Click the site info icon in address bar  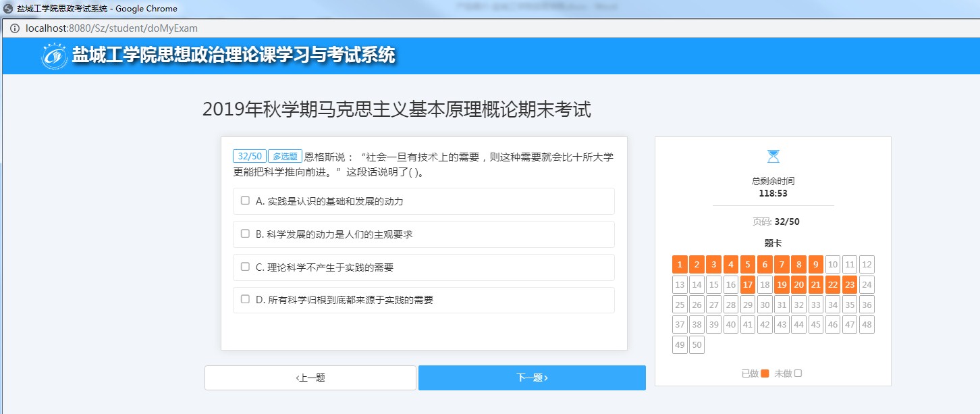click(x=15, y=28)
